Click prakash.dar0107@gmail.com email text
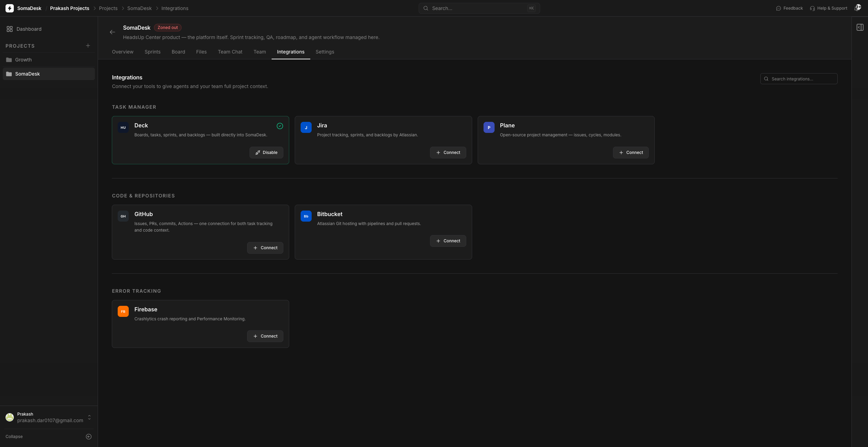 click(50, 420)
